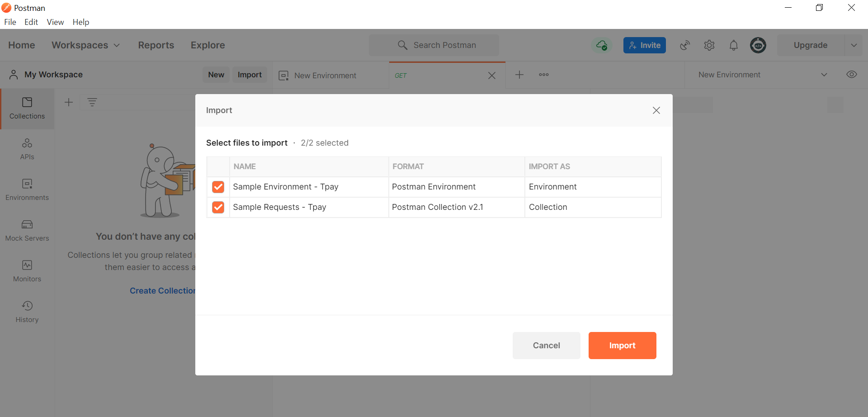Click the capture requests satellite icon
The width and height of the screenshot is (868, 417).
coord(685,45)
